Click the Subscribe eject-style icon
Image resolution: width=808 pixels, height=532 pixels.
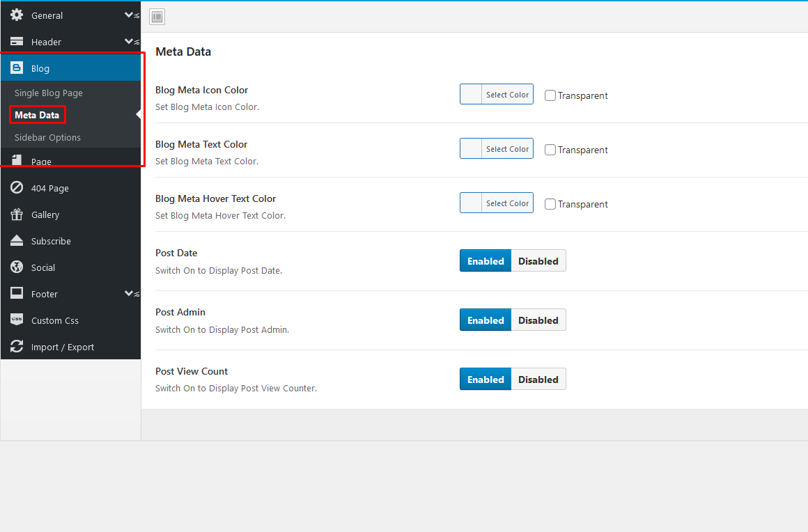pos(17,241)
